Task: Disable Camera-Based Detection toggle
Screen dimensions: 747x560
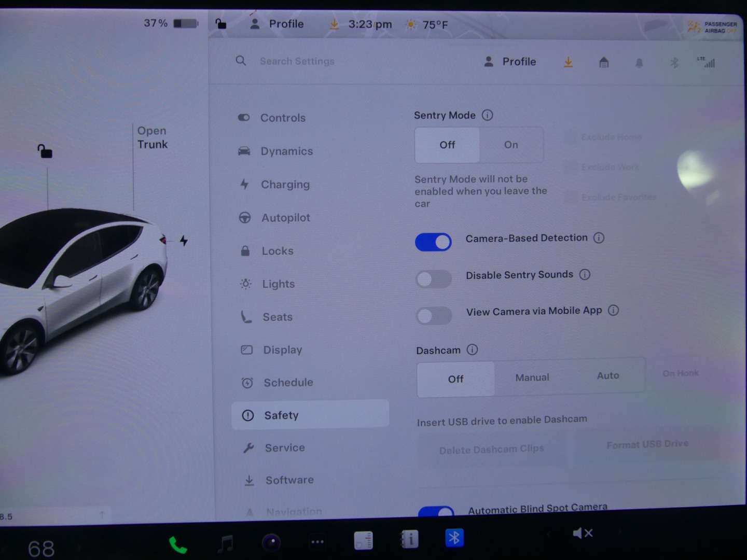Action: pyautogui.click(x=433, y=242)
